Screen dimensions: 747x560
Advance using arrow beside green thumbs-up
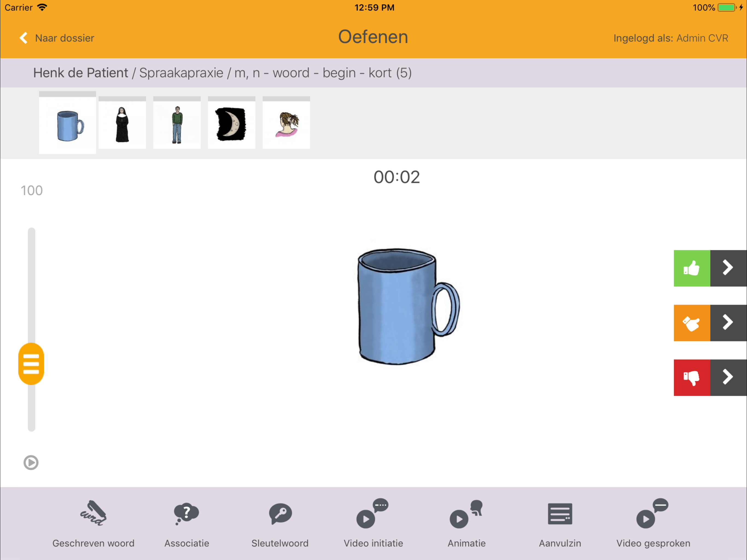tap(728, 268)
